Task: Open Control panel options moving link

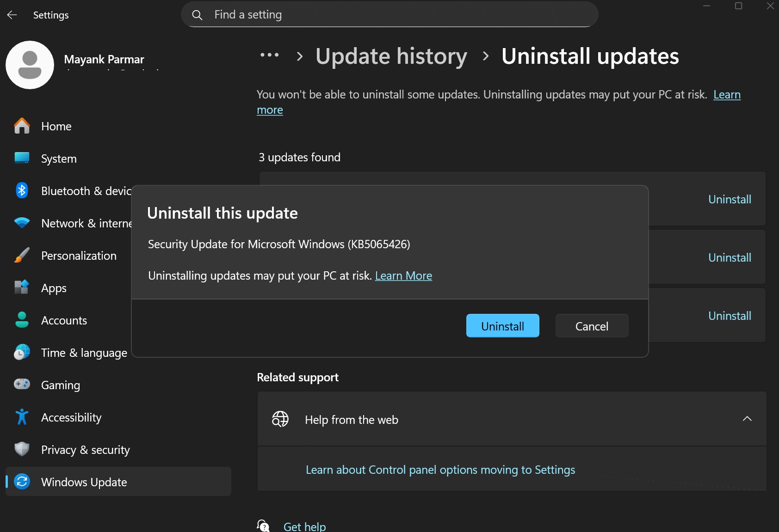Action: click(x=440, y=470)
